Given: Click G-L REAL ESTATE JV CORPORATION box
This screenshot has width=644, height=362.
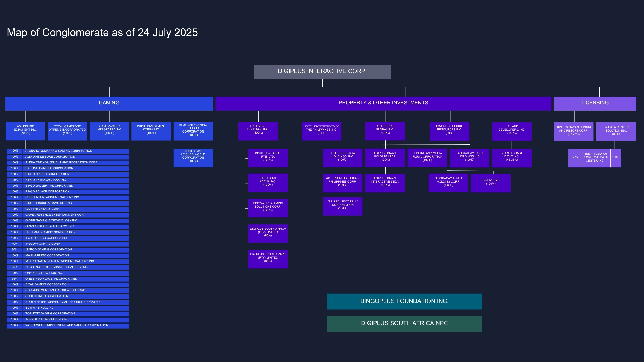Looking at the screenshot, I should 343,206.
